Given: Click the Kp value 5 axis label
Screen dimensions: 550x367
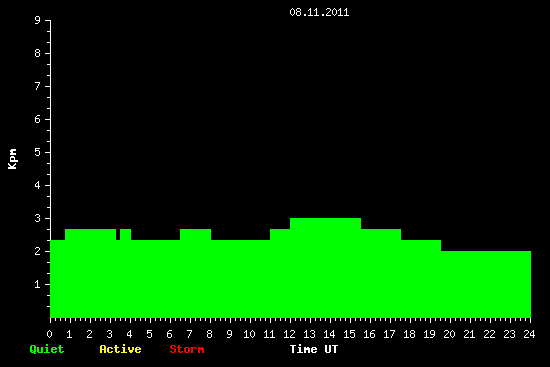Looking at the screenshot, I should [x=38, y=152].
